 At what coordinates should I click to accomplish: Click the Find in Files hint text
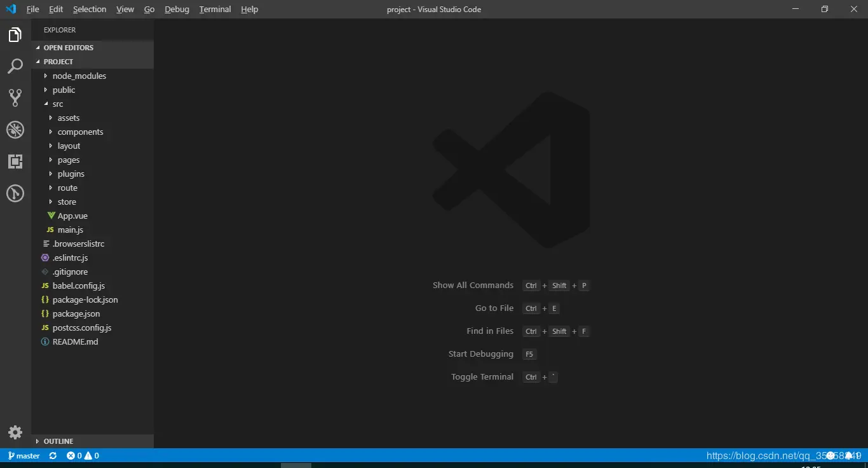(490, 331)
